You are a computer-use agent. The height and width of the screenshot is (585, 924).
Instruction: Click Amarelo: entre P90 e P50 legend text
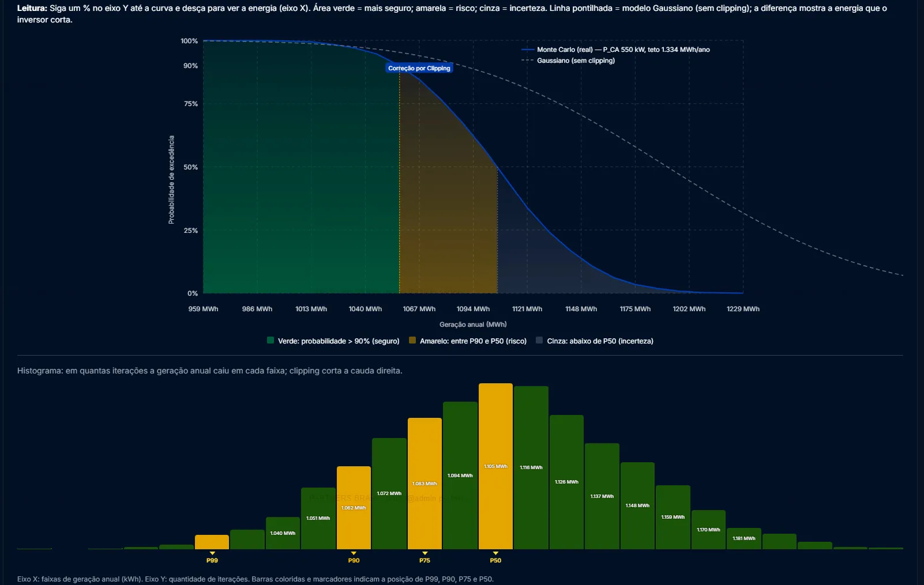pyautogui.click(x=473, y=341)
